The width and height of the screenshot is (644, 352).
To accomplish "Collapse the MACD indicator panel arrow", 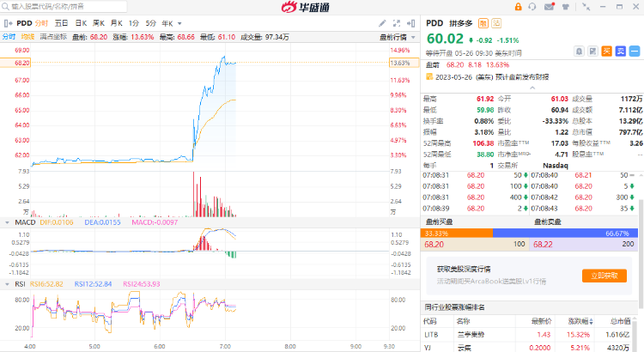I will point(7,222).
